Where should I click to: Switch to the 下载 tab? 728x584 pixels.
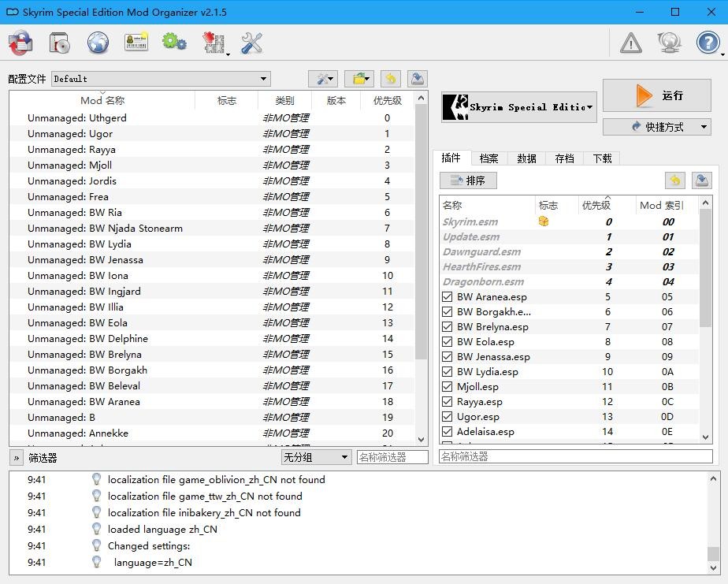[x=602, y=158]
